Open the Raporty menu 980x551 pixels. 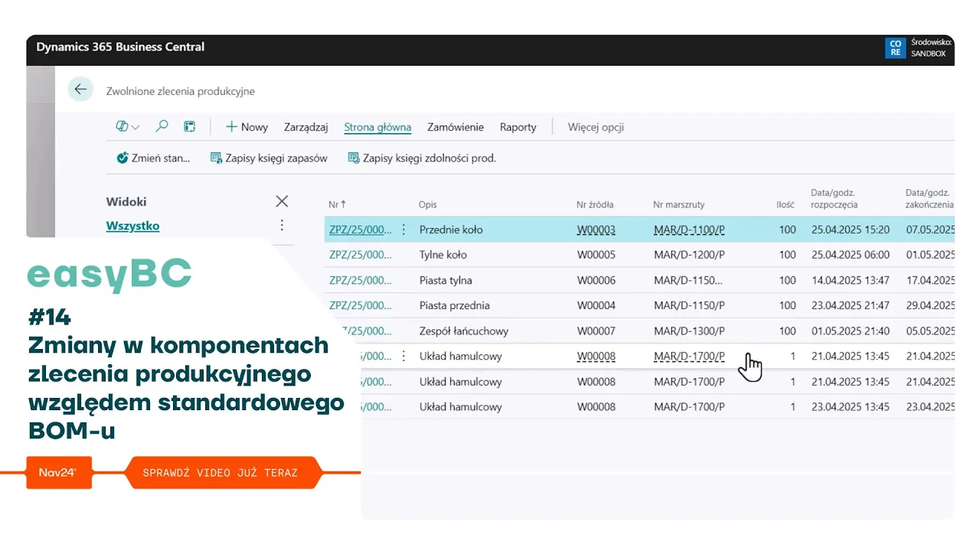pyautogui.click(x=518, y=127)
